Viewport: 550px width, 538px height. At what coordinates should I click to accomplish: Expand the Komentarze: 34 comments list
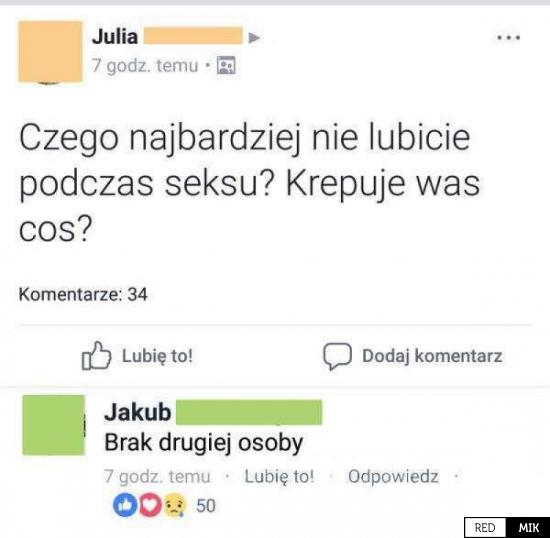pyautogui.click(x=83, y=294)
